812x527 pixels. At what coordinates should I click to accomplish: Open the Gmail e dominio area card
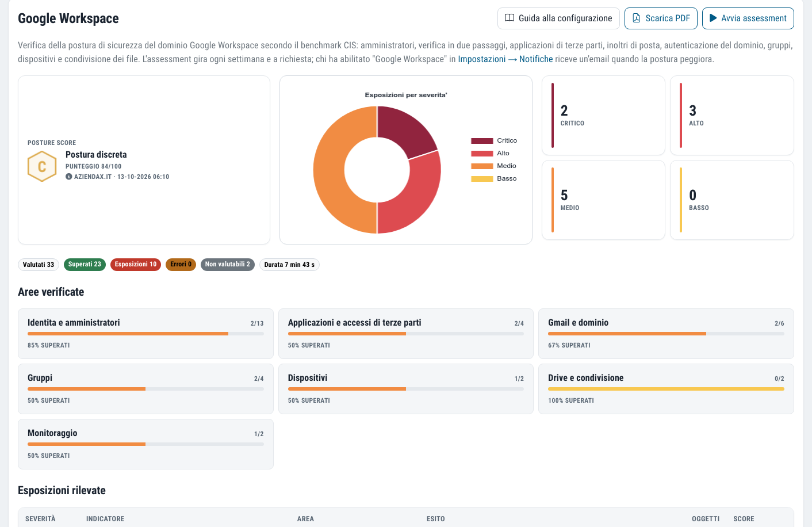666,334
